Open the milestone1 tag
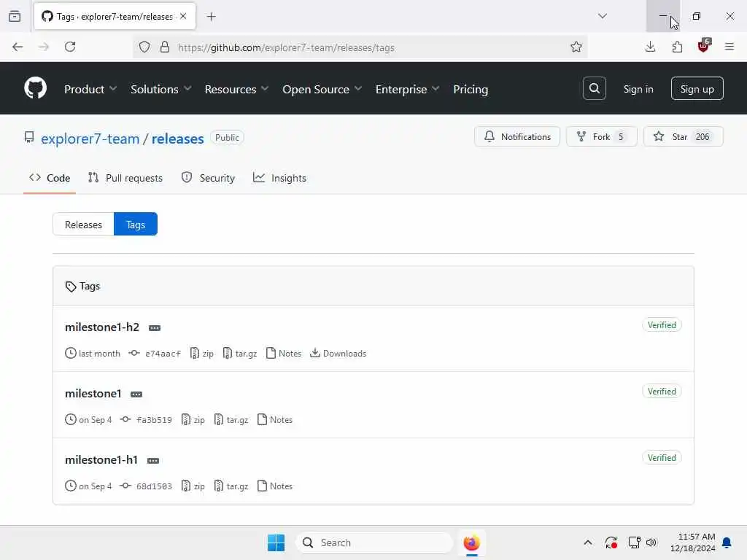 click(x=93, y=393)
